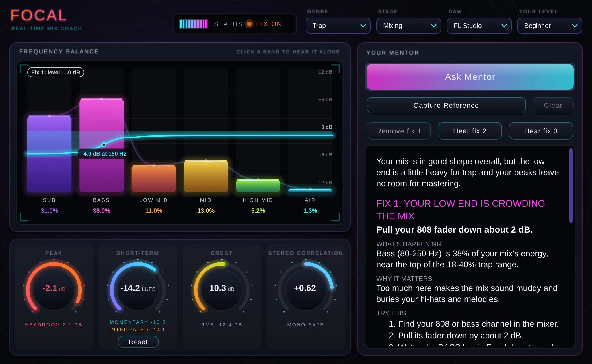Click 'INTEGRATED -14.9' readout
The image size is (592, 364).
tap(138, 330)
